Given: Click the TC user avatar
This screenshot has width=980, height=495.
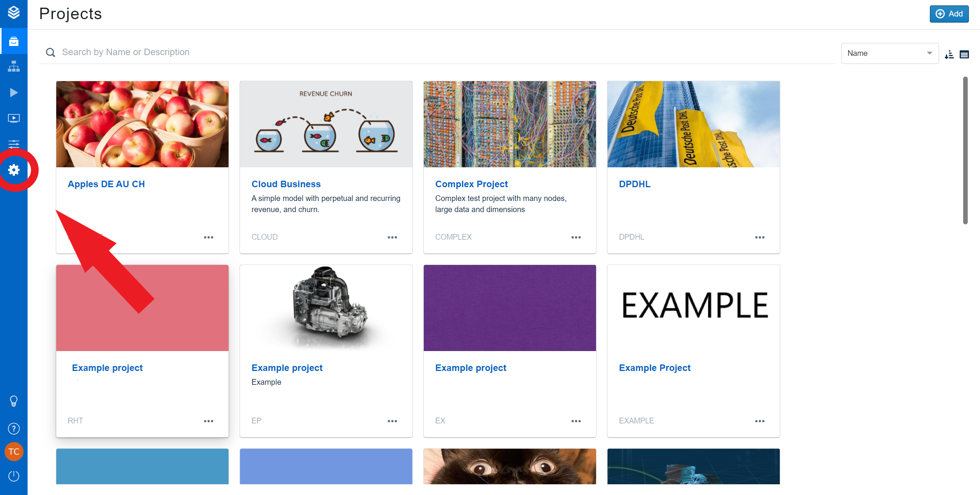Looking at the screenshot, I should tap(14, 452).
